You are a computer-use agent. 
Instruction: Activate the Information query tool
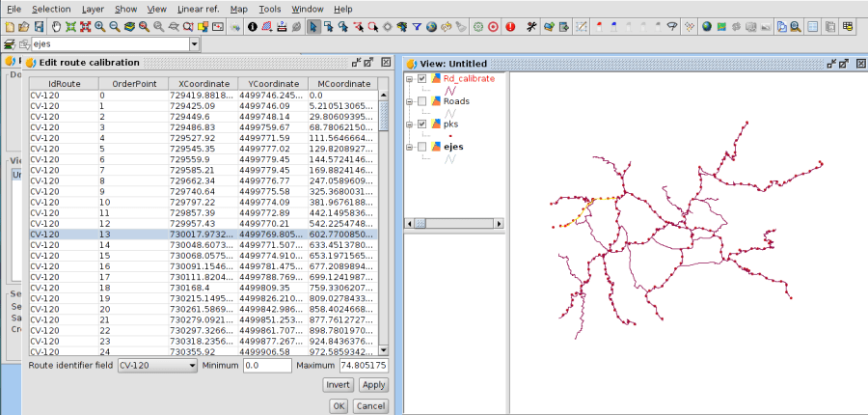(x=253, y=26)
